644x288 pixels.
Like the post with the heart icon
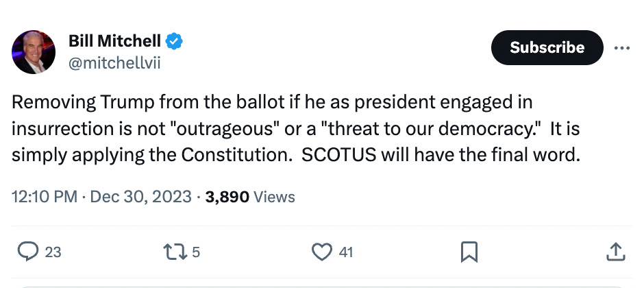pos(321,252)
